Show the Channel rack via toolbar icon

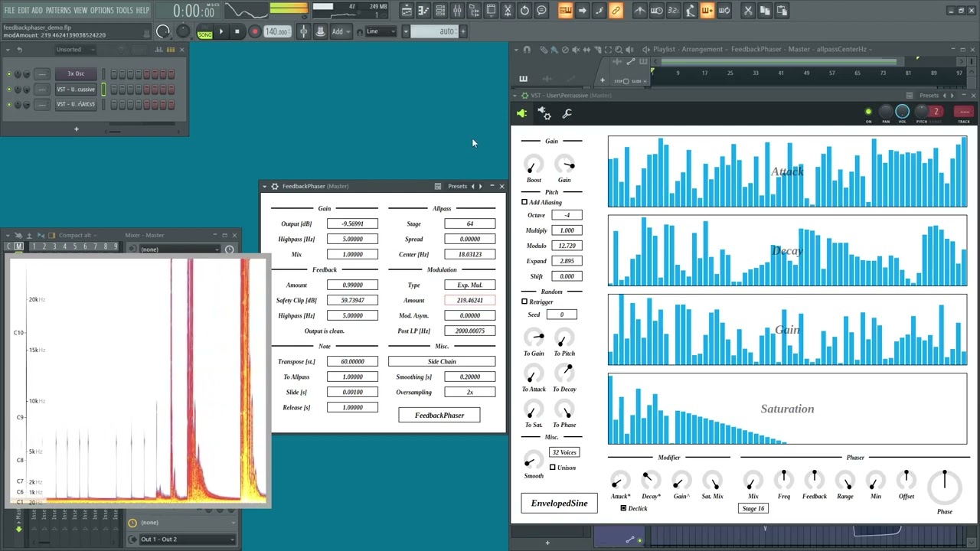pyautogui.click(x=440, y=11)
